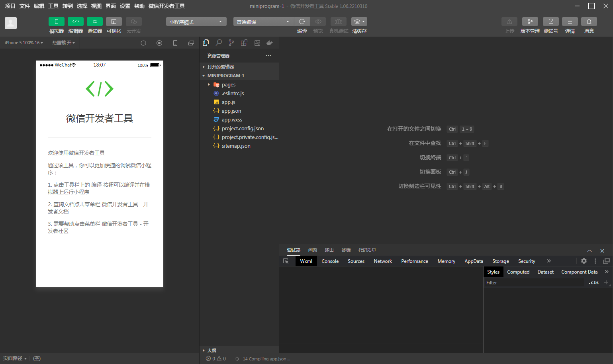Open version management (版本管理)
Image resolution: width=613 pixels, height=364 pixels.
[x=530, y=22]
